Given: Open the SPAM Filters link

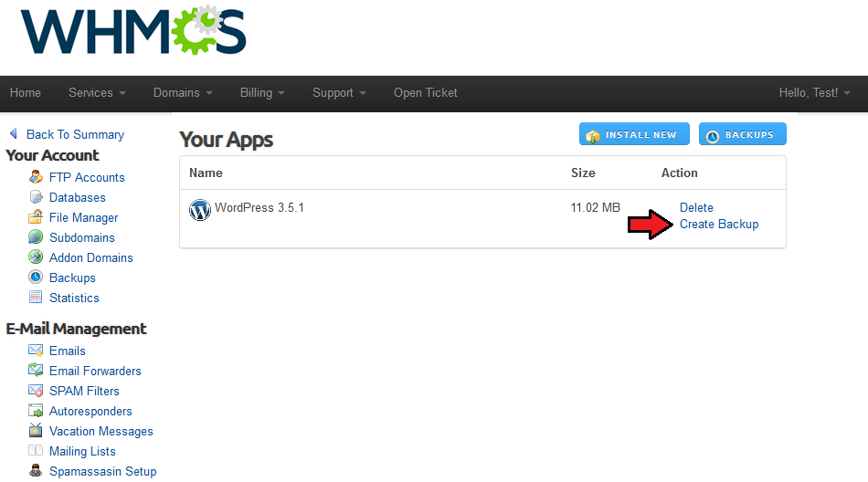Looking at the screenshot, I should tap(84, 391).
